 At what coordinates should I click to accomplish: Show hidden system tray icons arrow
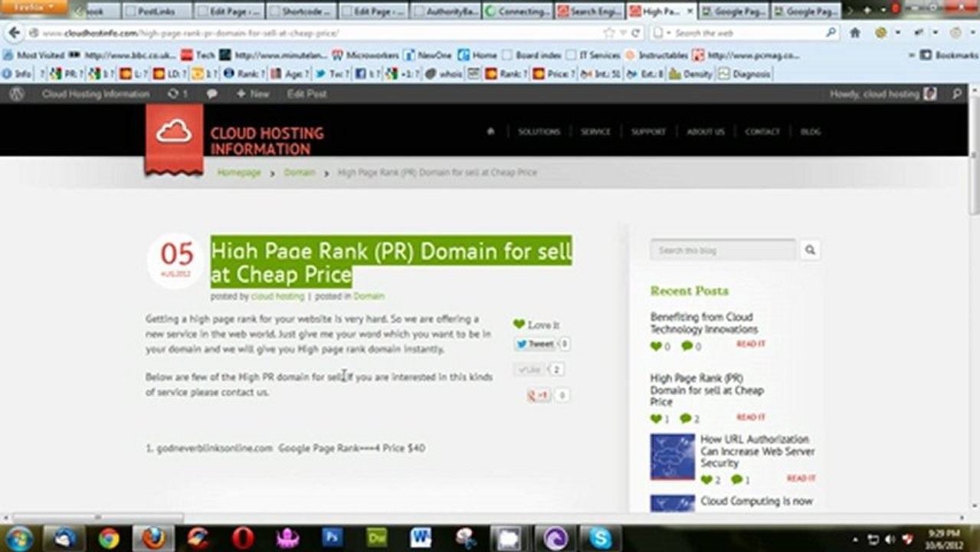point(855,538)
